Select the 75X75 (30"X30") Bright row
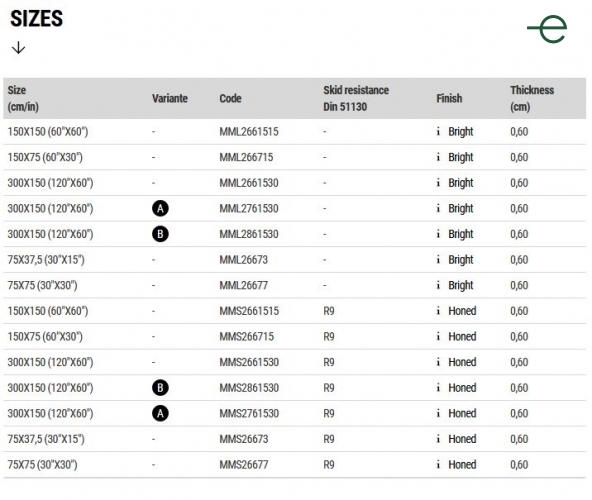The image size is (592, 500). (294, 285)
